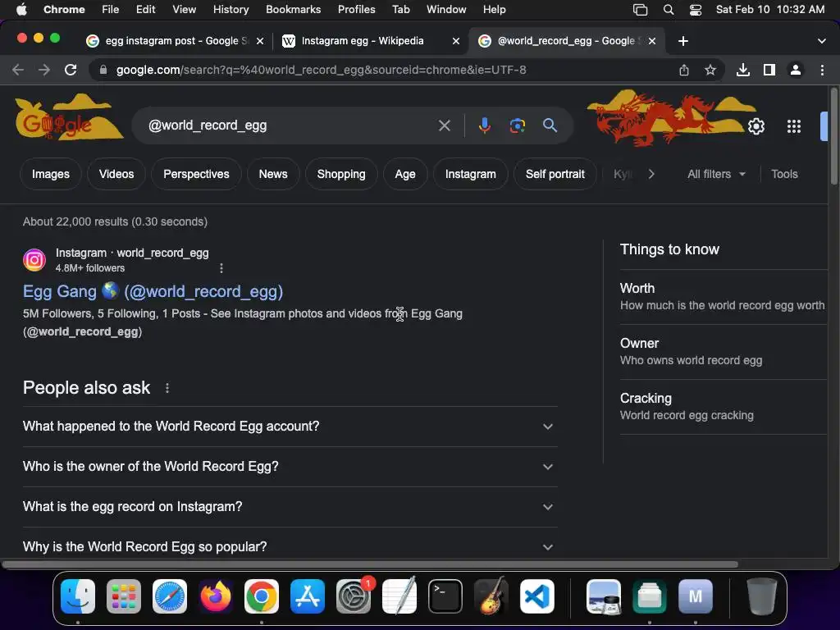
Task: Launch Firefox from the Dock
Action: [216, 596]
